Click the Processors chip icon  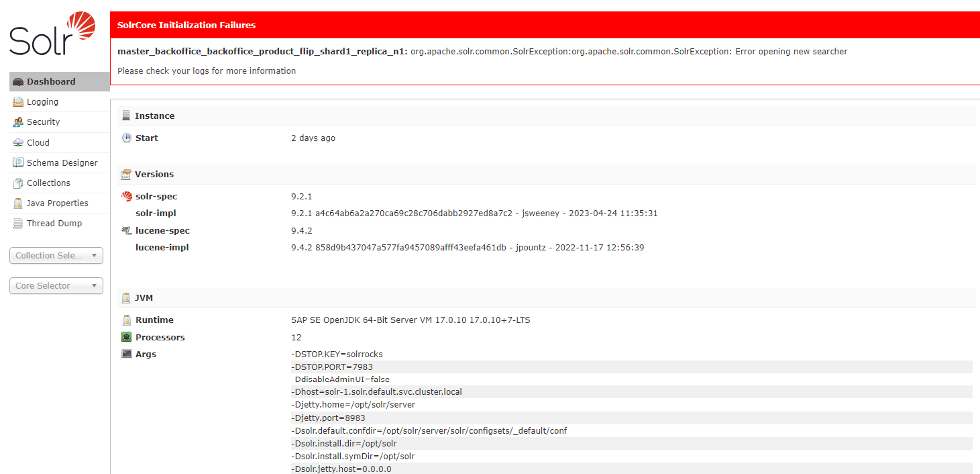click(126, 337)
